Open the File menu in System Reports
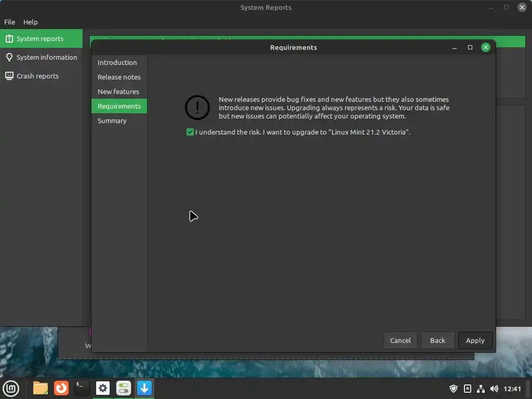The height and width of the screenshot is (399, 532). [9, 22]
